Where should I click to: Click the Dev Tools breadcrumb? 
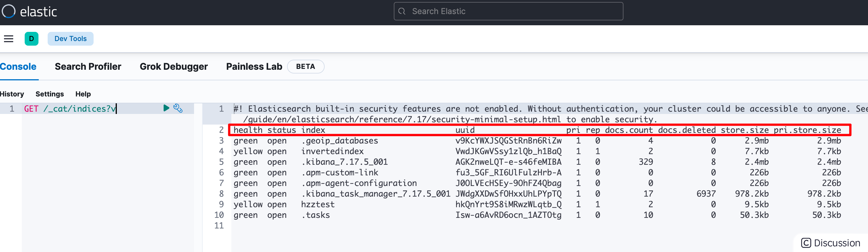click(70, 39)
